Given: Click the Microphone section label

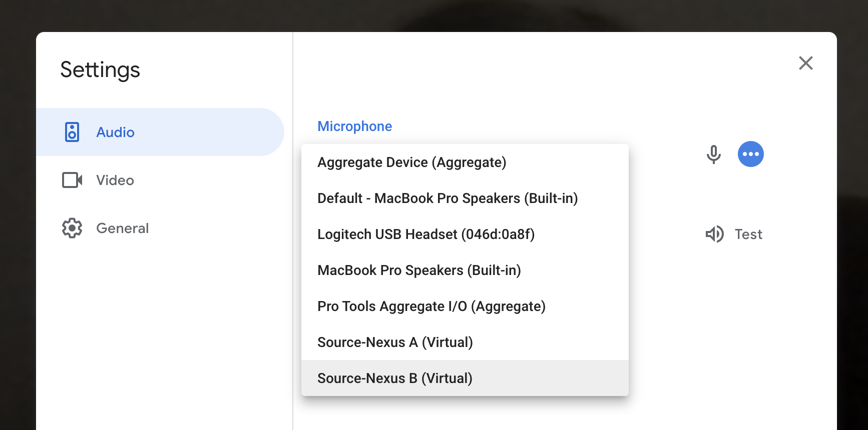Looking at the screenshot, I should (x=354, y=126).
